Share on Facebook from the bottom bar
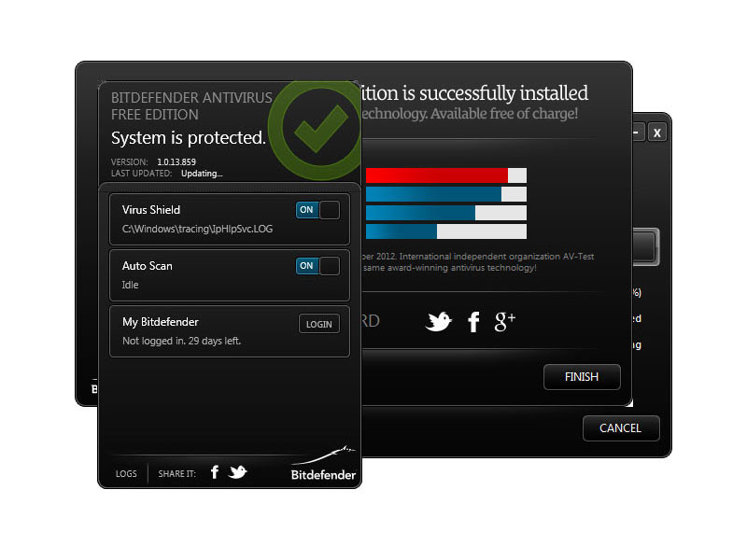Viewport: 747px width, 560px height. point(215,472)
